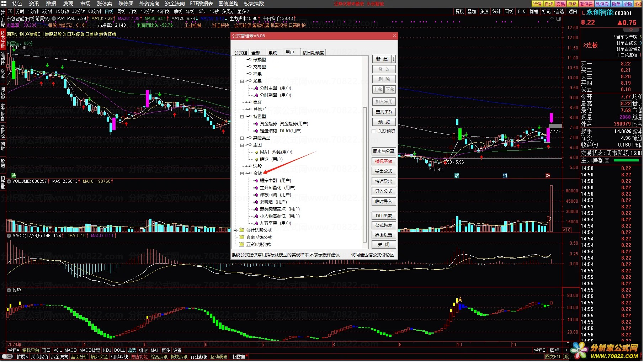Click the purple diamond icon beside 双响炮
Screen dimensions: 644x362
click(257, 202)
